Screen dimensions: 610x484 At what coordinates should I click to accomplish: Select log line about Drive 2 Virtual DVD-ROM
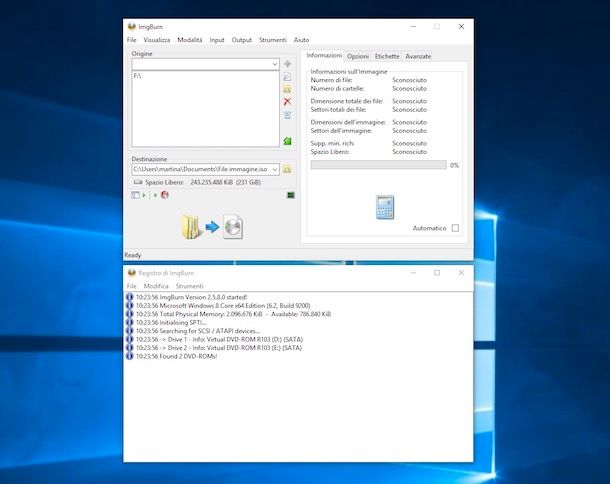219,347
